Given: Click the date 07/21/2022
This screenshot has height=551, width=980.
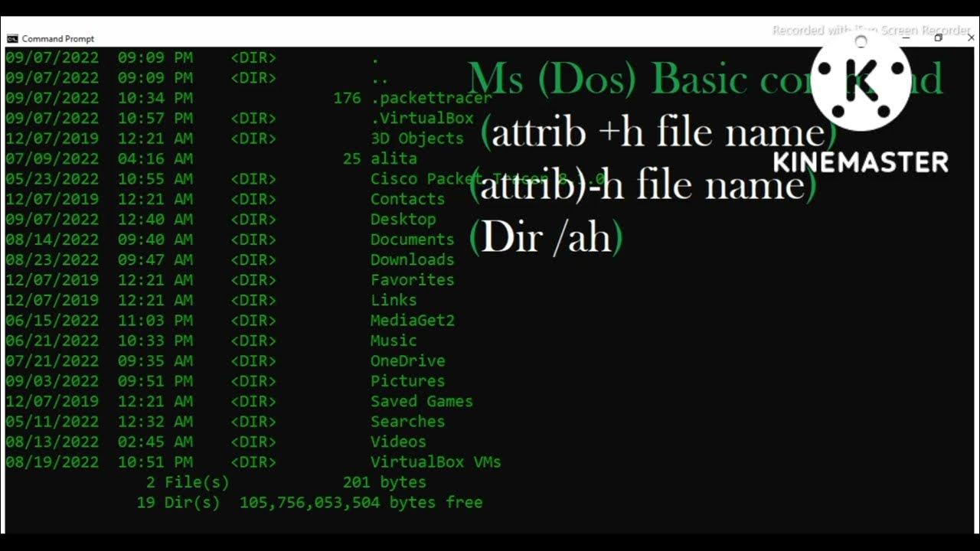Looking at the screenshot, I should click(x=52, y=360).
